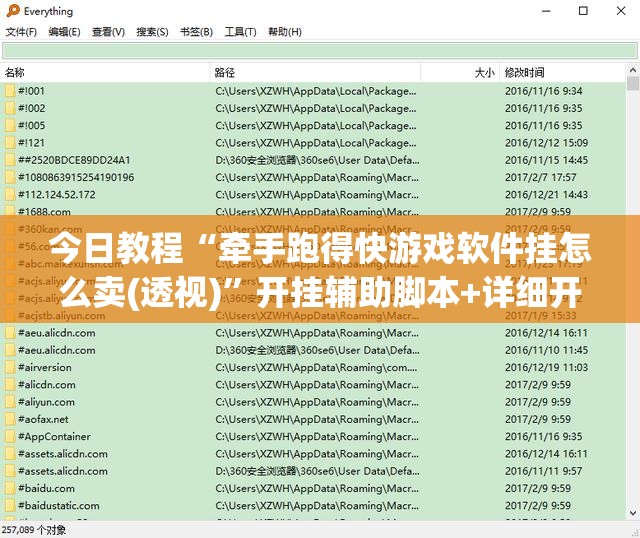640x538 pixels.
Task: Open the 编辑(E) menu
Action: (x=64, y=32)
